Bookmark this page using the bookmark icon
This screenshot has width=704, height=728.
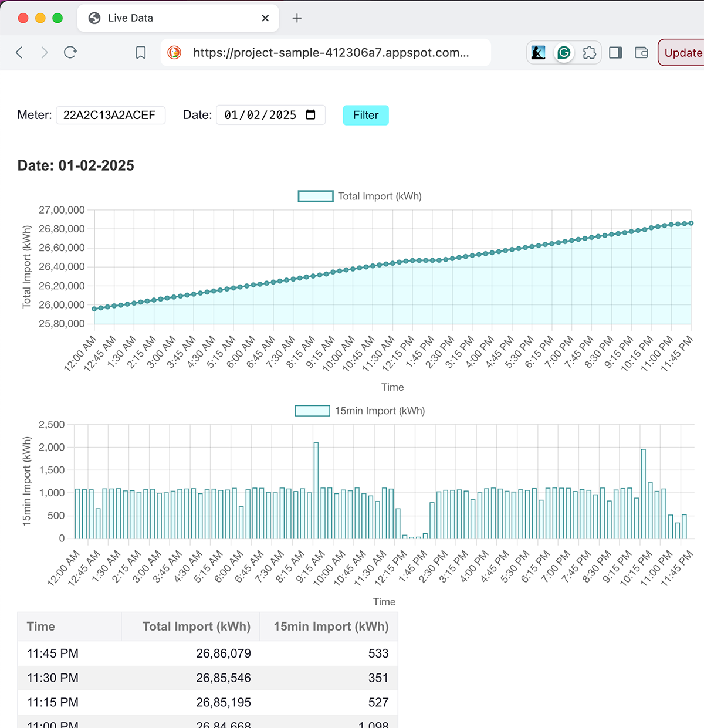(141, 53)
